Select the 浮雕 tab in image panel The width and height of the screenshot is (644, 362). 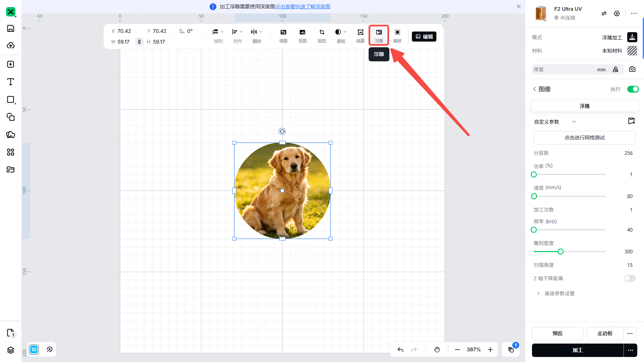(585, 106)
